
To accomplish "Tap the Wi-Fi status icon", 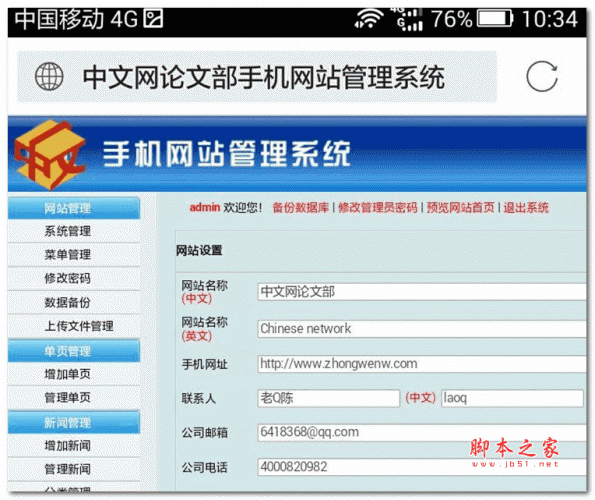I will point(369,19).
